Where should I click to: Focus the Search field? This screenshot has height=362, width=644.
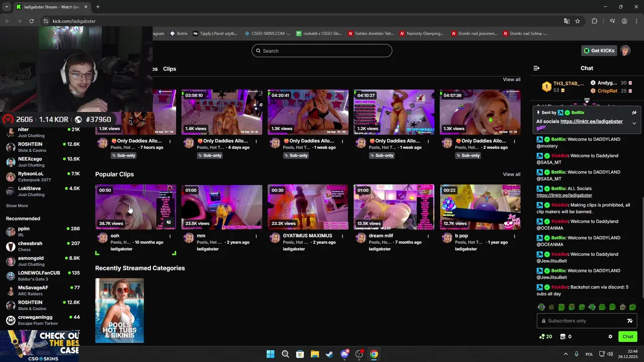[x=322, y=51]
